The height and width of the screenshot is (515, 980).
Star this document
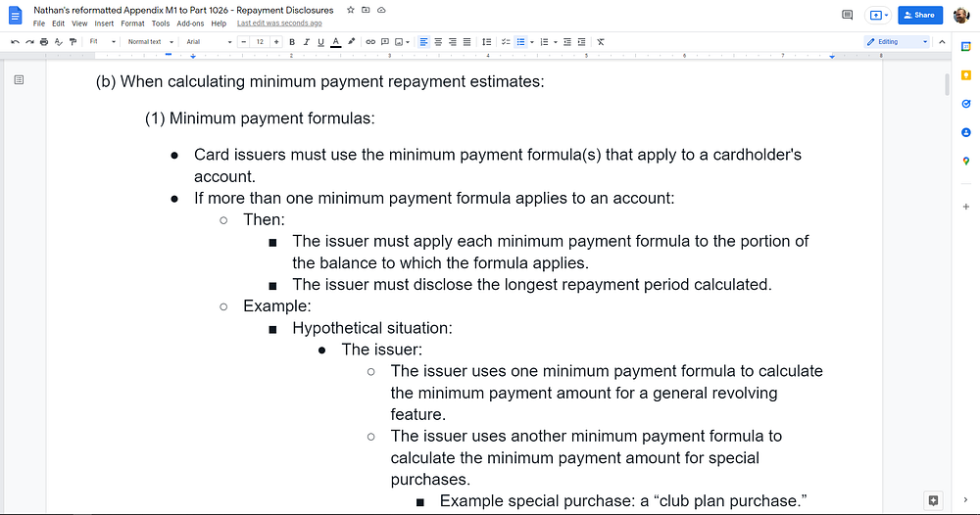point(351,10)
